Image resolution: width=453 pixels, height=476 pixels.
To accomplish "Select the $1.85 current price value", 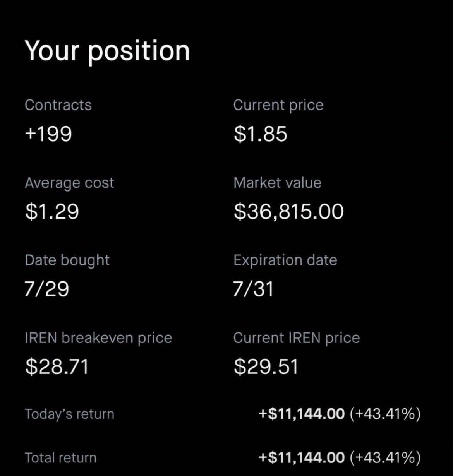I will click(x=260, y=134).
